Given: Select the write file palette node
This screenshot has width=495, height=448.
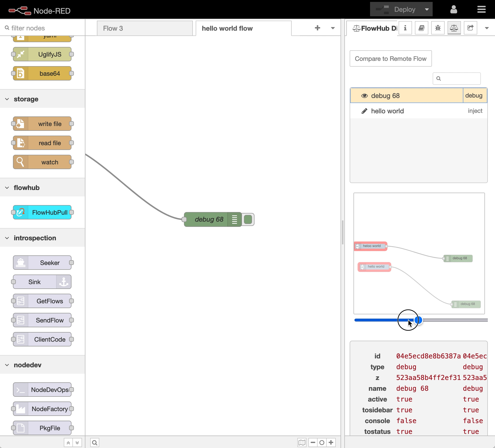Looking at the screenshot, I should pyautogui.click(x=42, y=124).
